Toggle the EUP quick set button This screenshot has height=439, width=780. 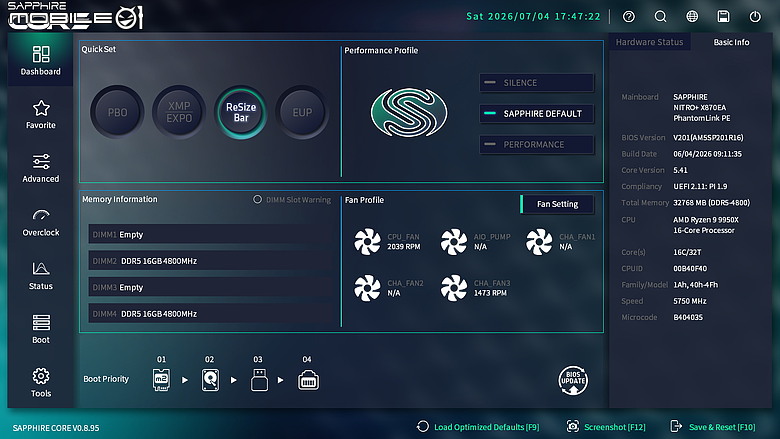(302, 112)
